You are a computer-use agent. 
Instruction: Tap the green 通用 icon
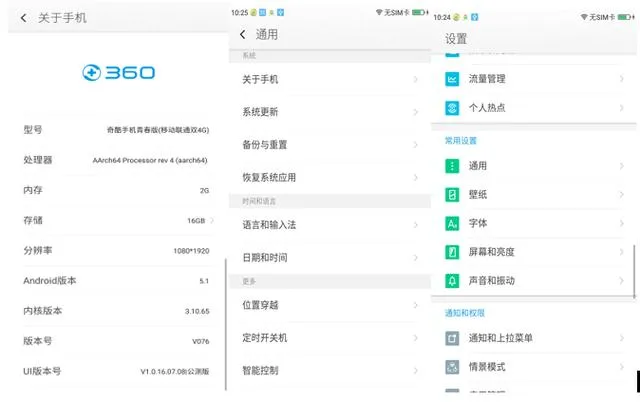[x=452, y=166]
